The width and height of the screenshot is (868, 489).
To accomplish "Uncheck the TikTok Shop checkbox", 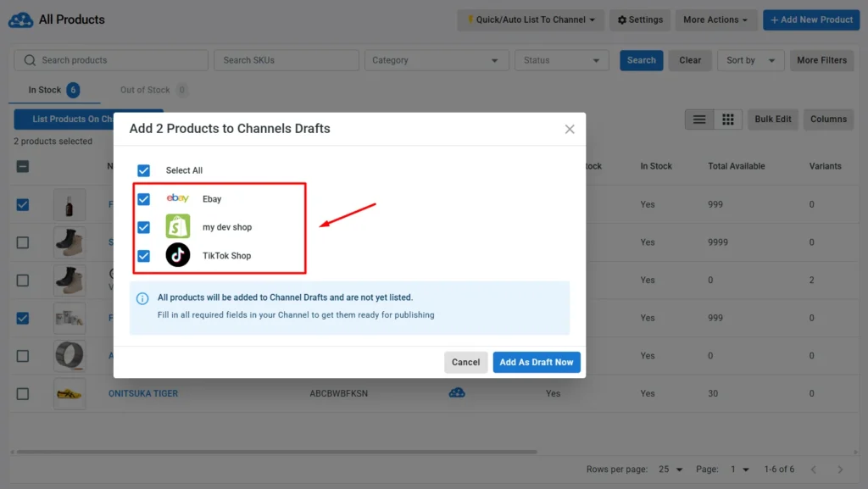I will [x=143, y=256].
